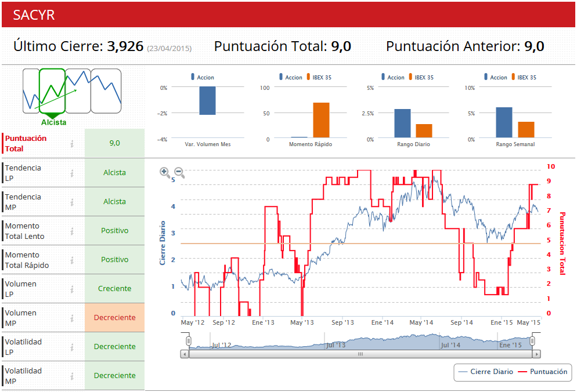577x392 pixels.
Task: Open info icon for Volatilidad MP row
Action: point(72,376)
